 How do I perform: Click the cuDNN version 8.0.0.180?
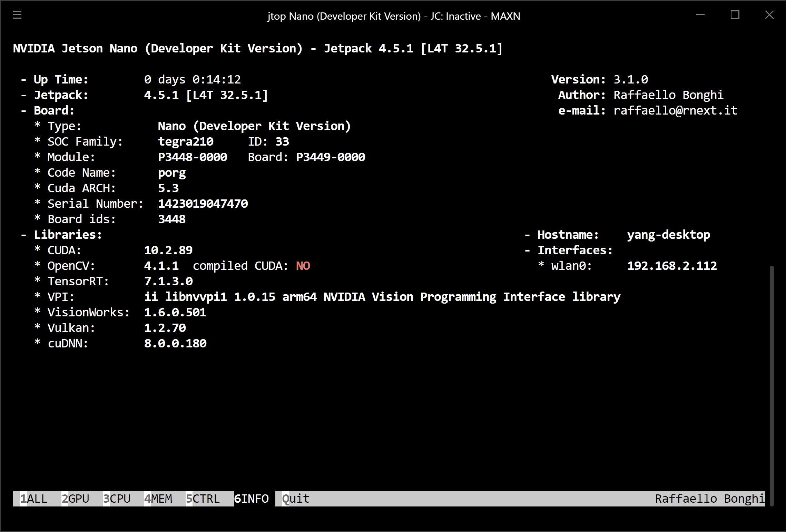click(175, 343)
